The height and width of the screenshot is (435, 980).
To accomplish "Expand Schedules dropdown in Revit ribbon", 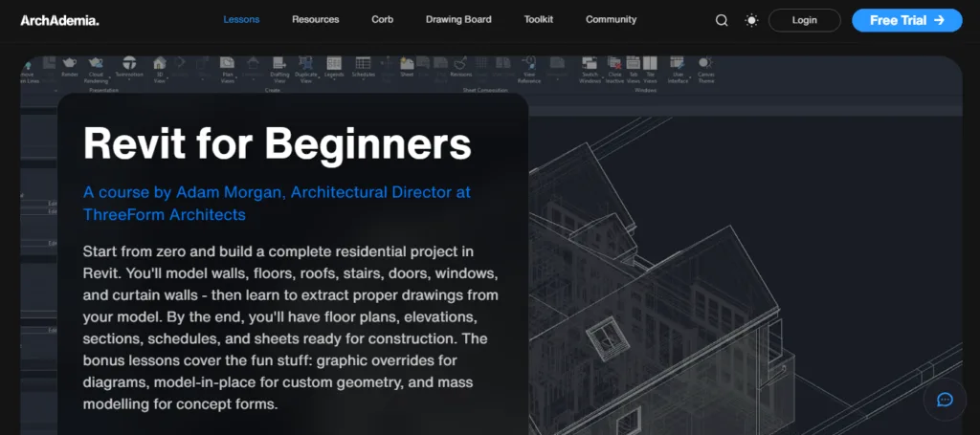I will pos(363,67).
